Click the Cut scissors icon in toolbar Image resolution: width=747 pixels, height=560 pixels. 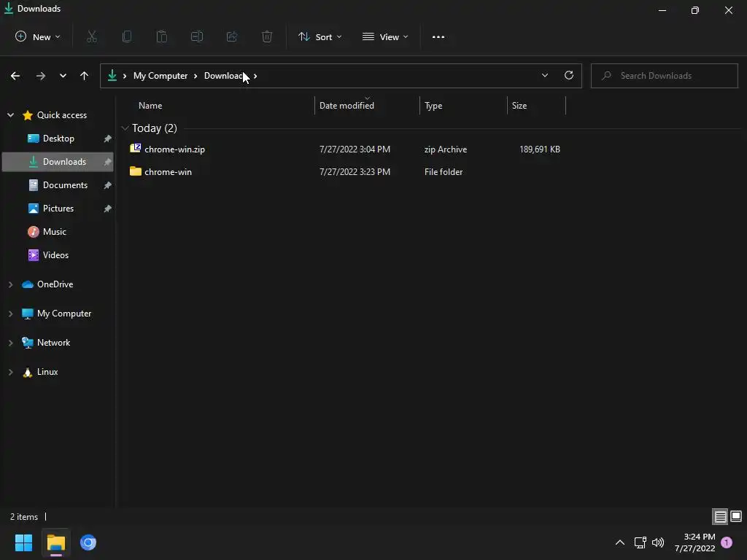point(92,36)
